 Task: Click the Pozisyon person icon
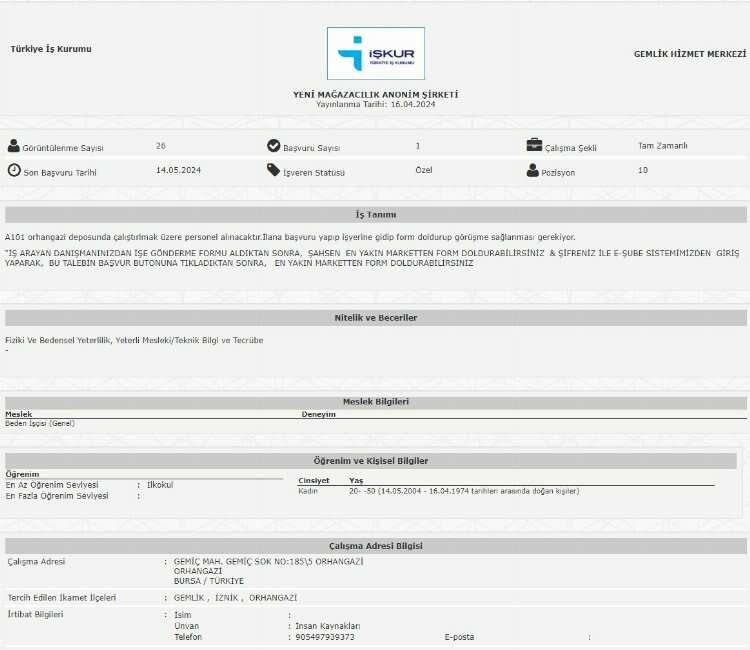(533, 170)
